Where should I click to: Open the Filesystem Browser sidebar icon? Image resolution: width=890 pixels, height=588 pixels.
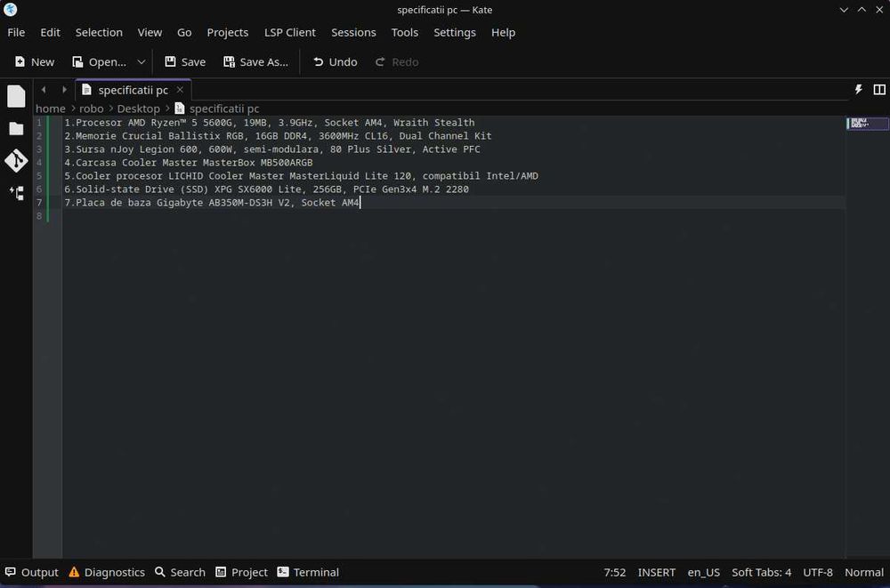point(16,129)
